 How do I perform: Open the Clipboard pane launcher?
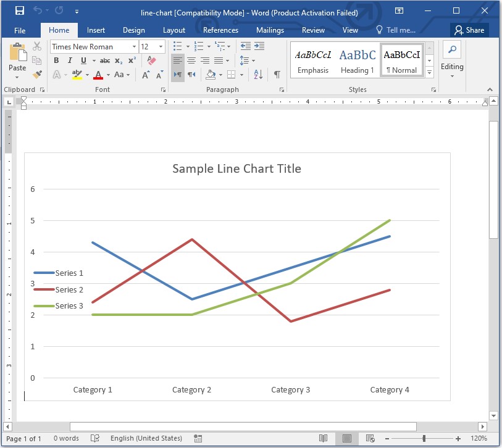(x=41, y=89)
